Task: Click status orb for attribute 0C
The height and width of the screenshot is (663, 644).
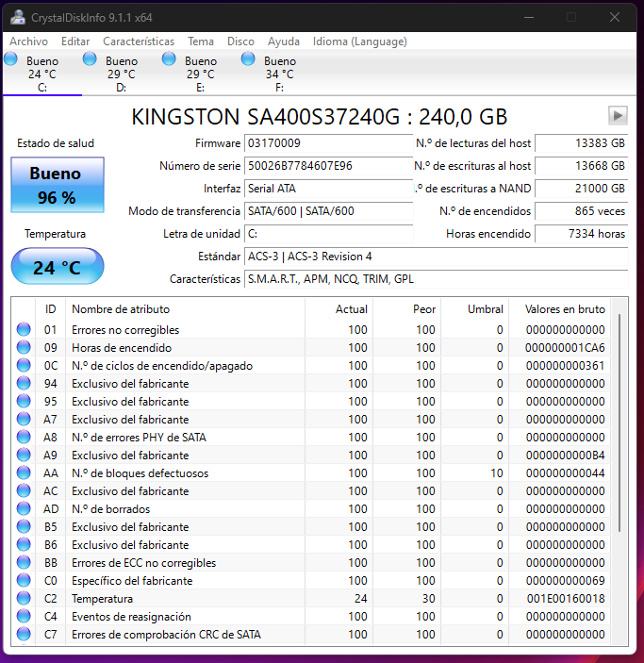Action: pyautogui.click(x=24, y=365)
